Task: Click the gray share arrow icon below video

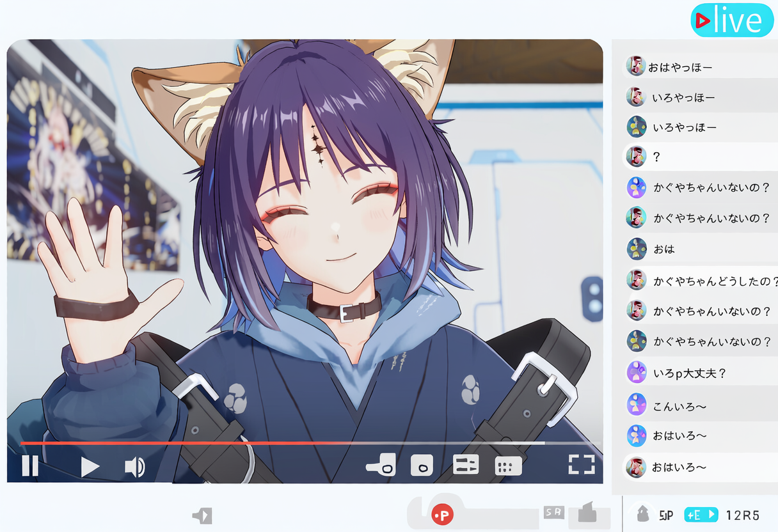Action: pyautogui.click(x=202, y=515)
